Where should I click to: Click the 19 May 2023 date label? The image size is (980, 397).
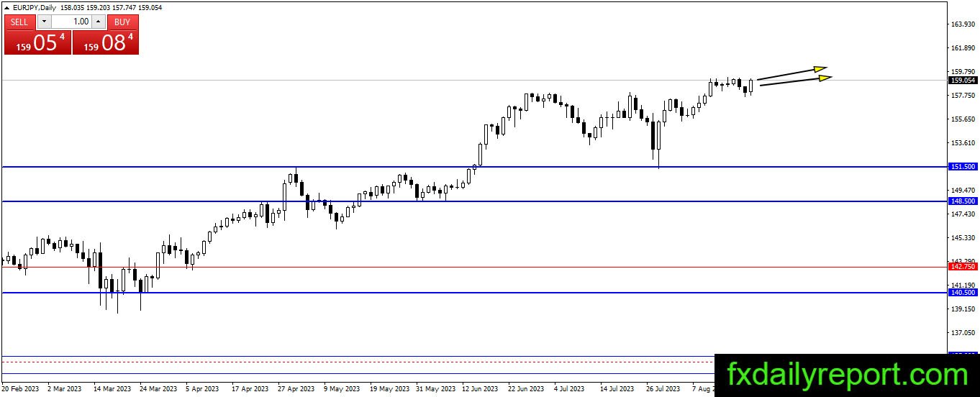(x=388, y=389)
